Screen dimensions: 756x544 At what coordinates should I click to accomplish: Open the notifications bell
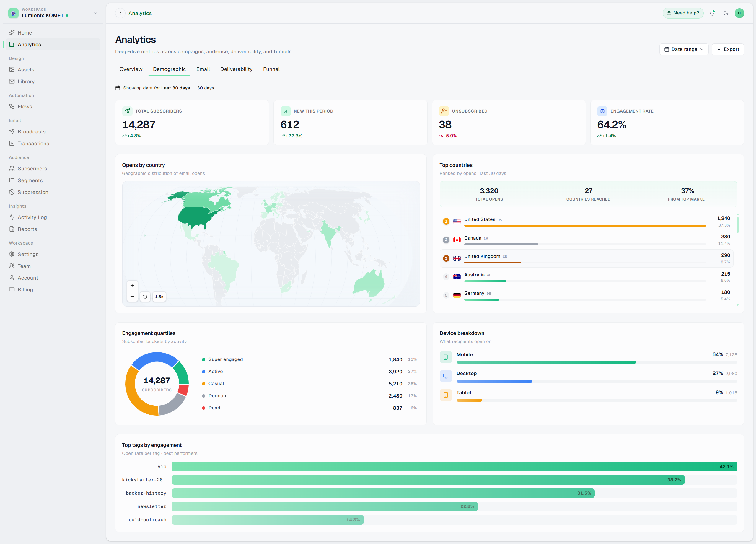pyautogui.click(x=712, y=13)
